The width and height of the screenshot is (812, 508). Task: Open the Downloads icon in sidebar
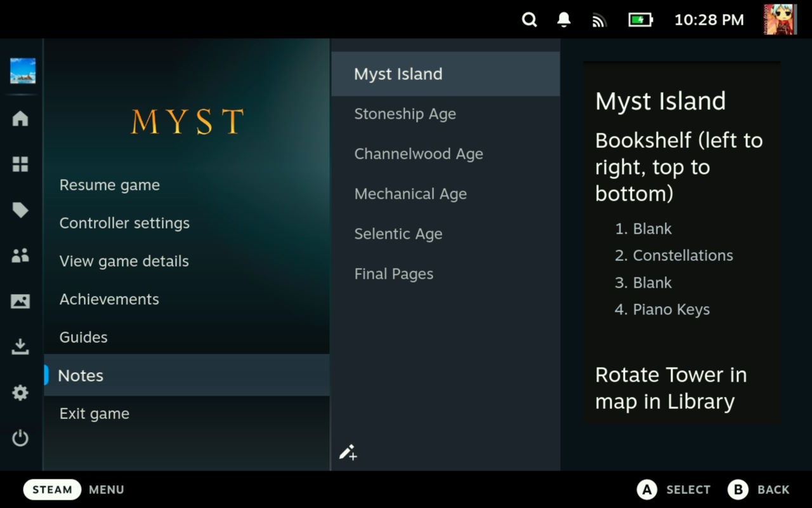click(x=20, y=347)
